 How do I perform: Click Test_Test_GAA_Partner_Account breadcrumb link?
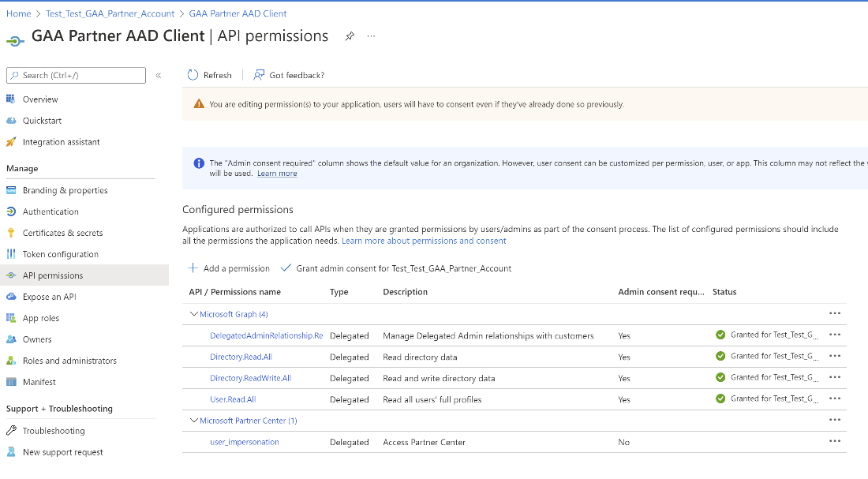pyautogui.click(x=110, y=13)
